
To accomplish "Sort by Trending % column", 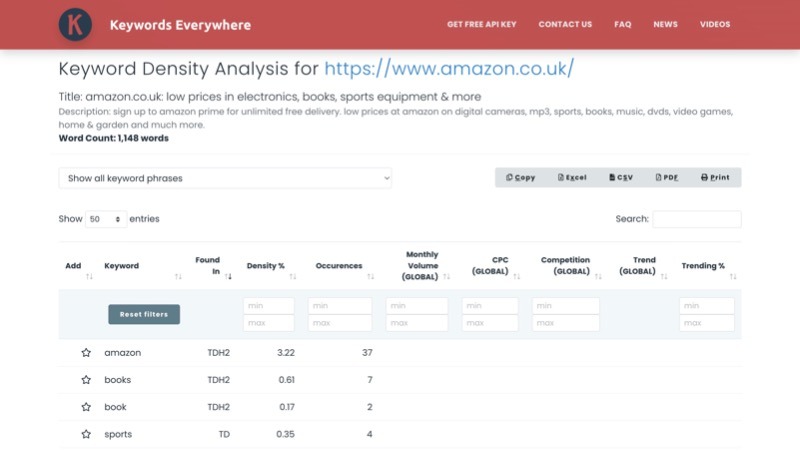I will (x=733, y=276).
